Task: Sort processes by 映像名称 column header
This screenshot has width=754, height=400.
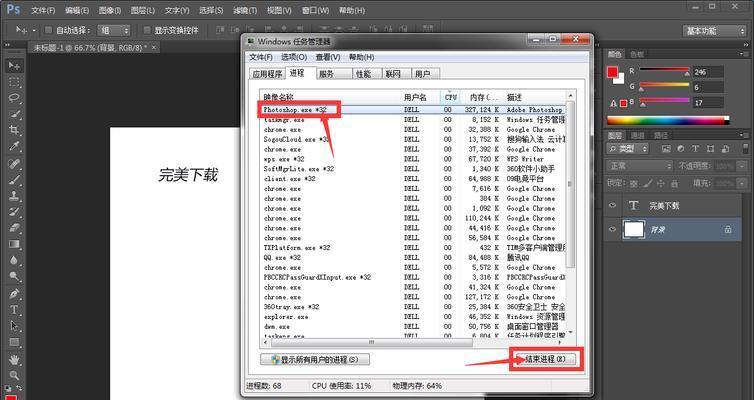Action: pos(330,97)
